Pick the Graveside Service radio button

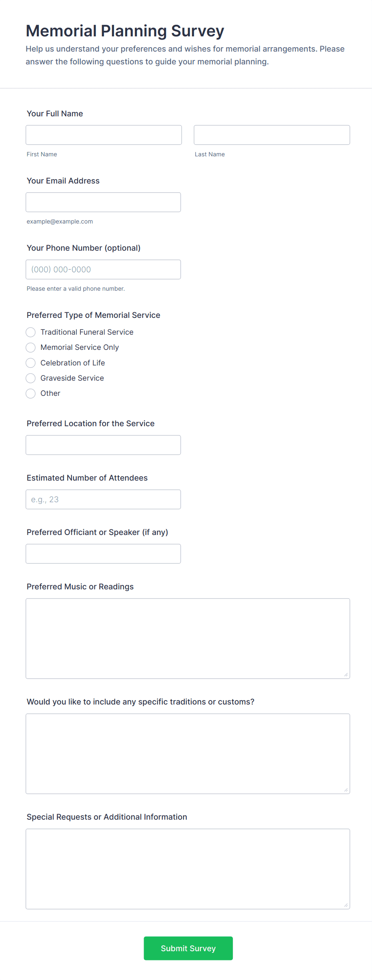click(31, 378)
